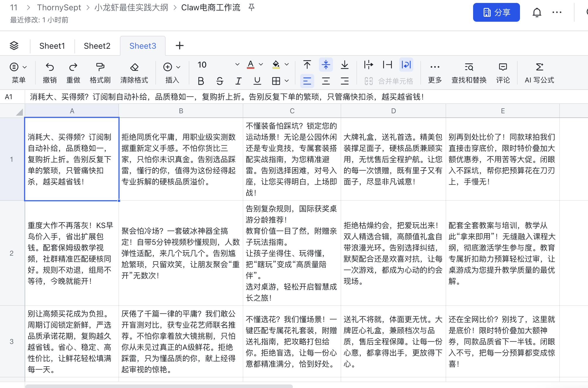Click the blue 分享 share button
The height and width of the screenshot is (388, 588).
pos(496,13)
